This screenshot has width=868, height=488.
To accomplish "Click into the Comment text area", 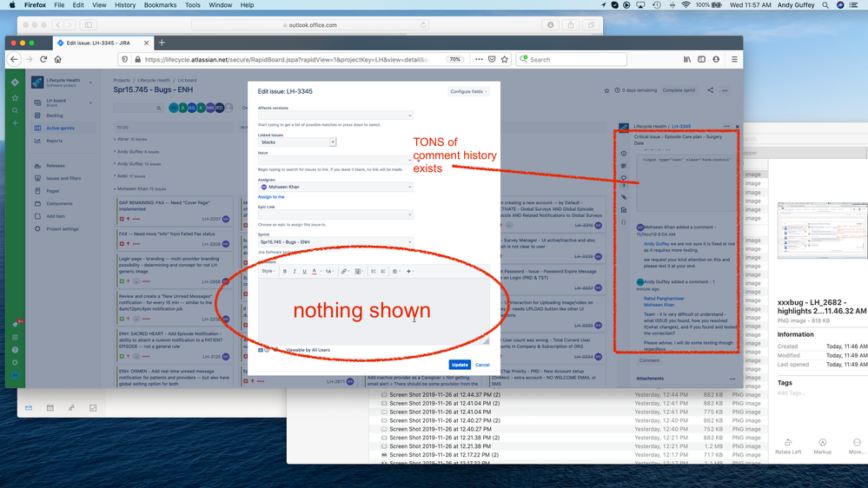I will click(374, 312).
